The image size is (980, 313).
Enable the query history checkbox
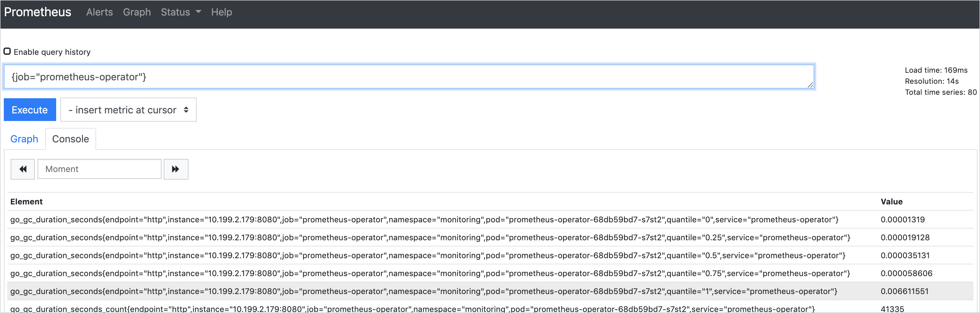7,51
